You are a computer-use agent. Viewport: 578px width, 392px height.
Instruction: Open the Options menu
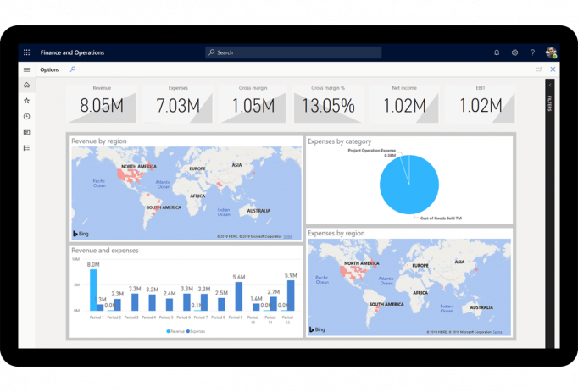click(x=50, y=69)
